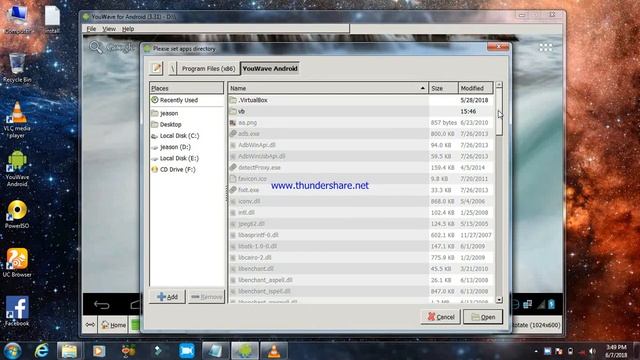This screenshot has width=640, height=360.
Task: Select the adb.exe file row
Action: pyautogui.click(x=361, y=133)
